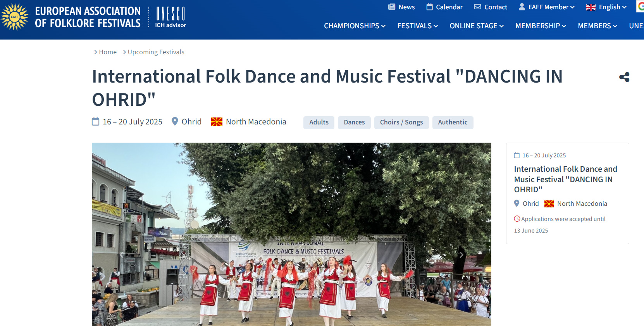Click the UK flag language icon
Screen dimensions: 644x326
coord(591,7)
